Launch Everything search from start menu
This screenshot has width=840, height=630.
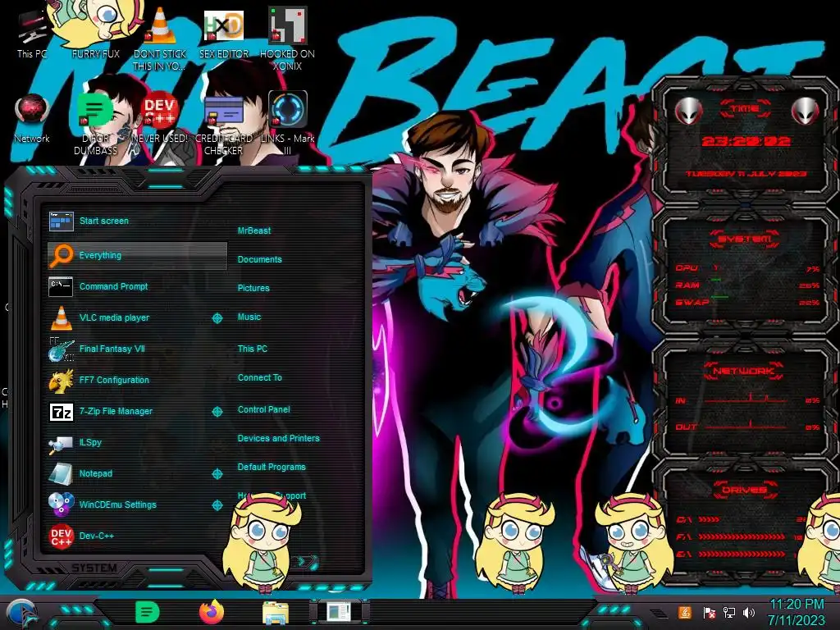tap(137, 256)
